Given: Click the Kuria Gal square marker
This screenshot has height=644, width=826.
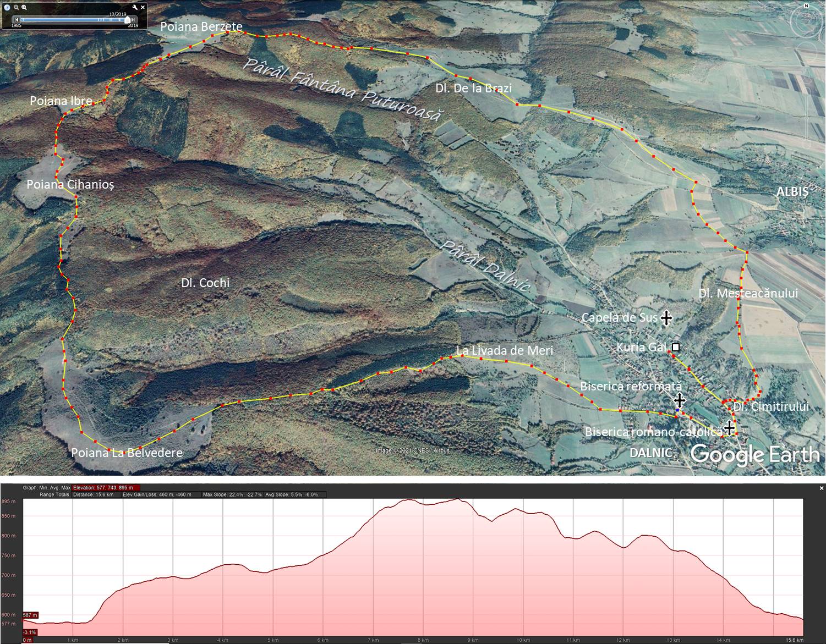Looking at the screenshot, I should (676, 348).
